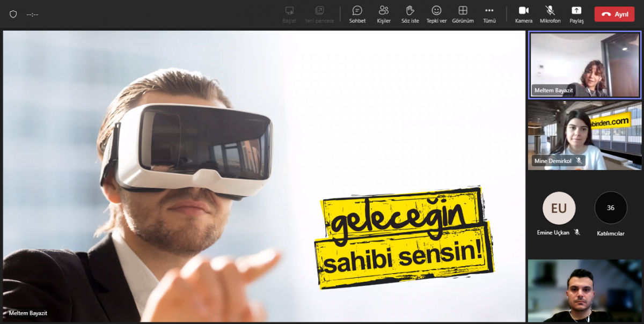Leave the meeting with Ayrıl
644x324 pixels.
coord(614,14)
